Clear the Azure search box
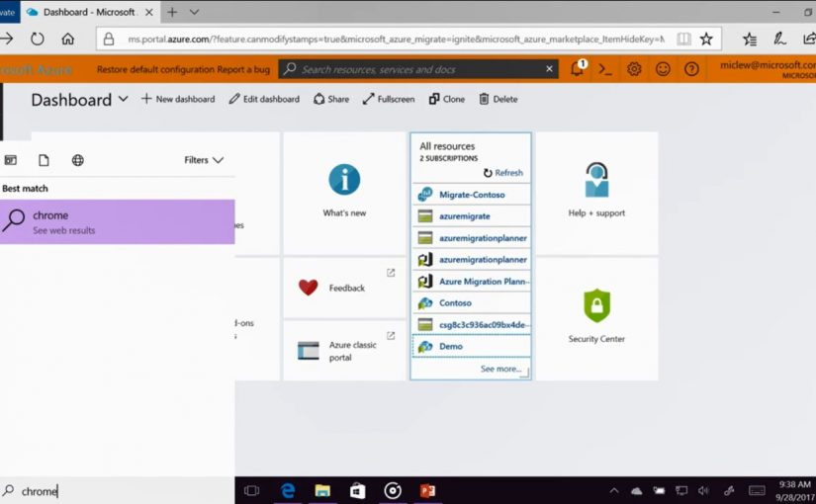This screenshot has width=816, height=504. click(549, 68)
